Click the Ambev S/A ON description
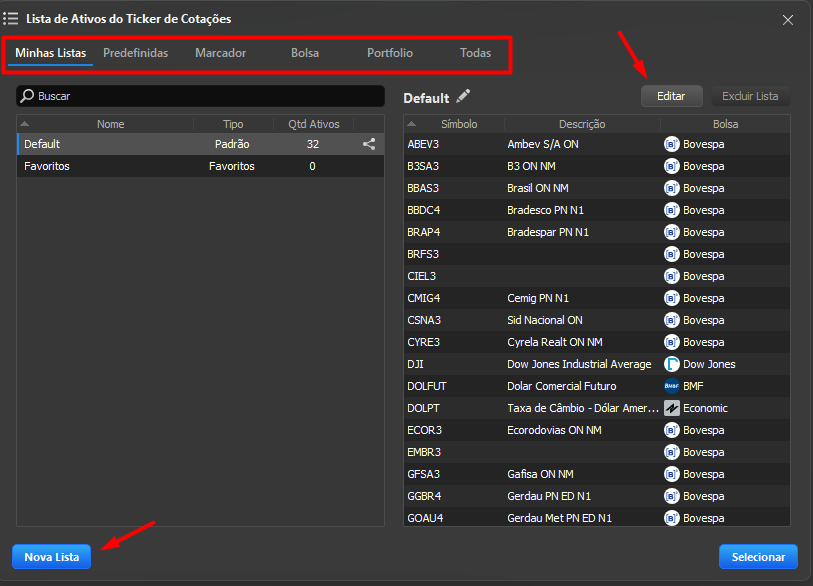813x586 pixels. 543,144
